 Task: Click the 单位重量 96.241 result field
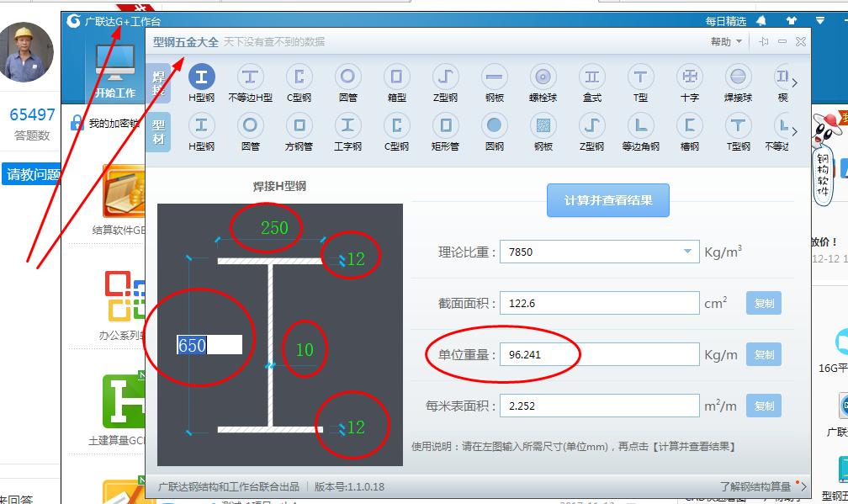(x=599, y=354)
